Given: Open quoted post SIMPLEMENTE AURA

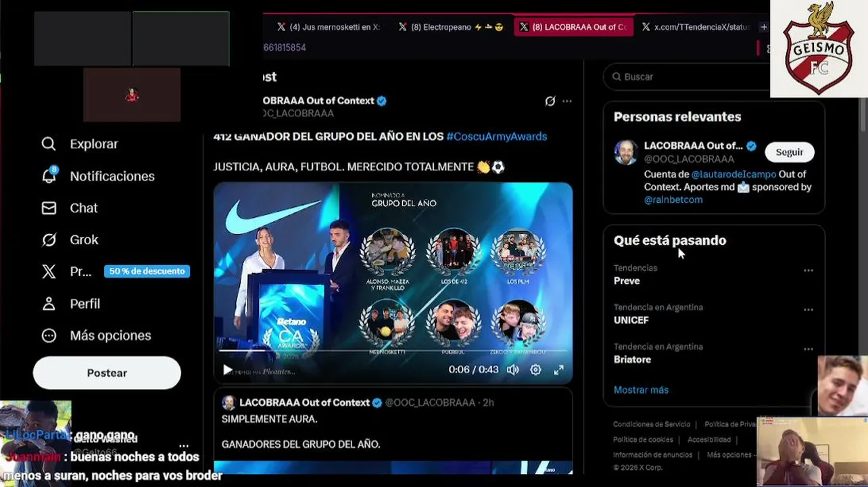Looking at the screenshot, I should [x=393, y=430].
